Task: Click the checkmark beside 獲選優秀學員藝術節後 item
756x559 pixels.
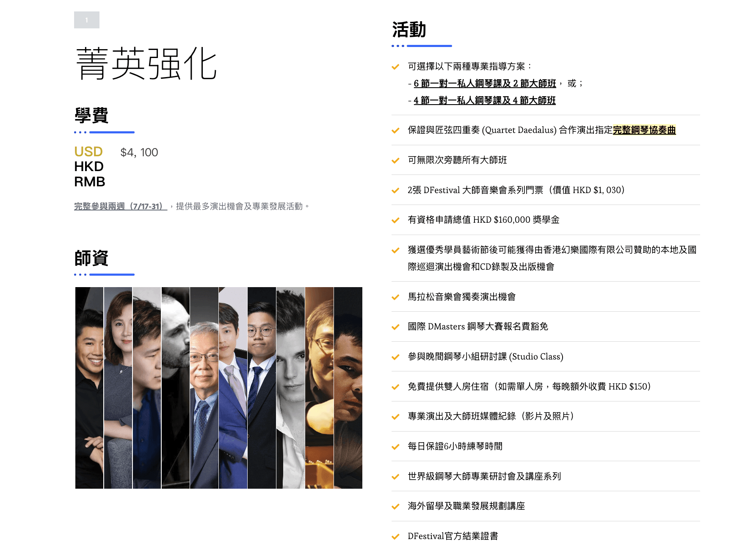Action: tap(395, 250)
